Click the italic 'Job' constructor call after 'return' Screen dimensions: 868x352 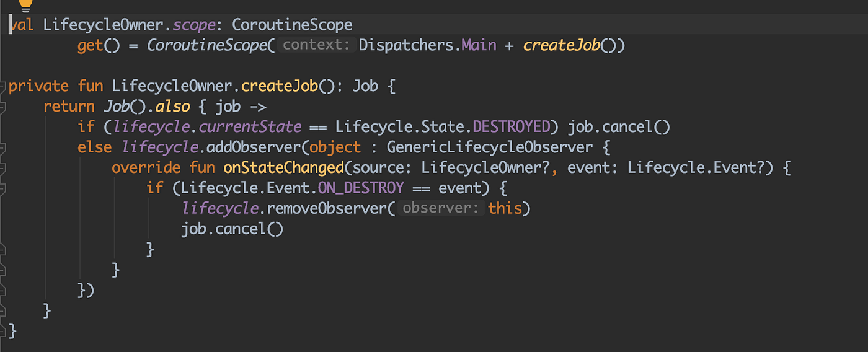coord(116,107)
